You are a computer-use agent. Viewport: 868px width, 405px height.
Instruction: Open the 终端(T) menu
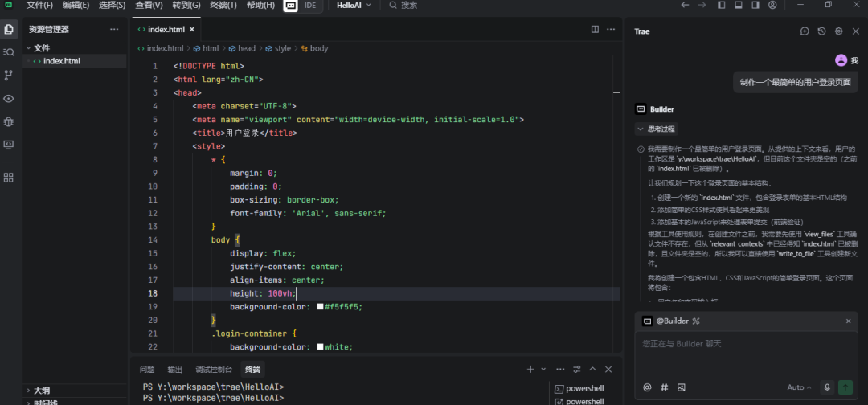[223, 5]
